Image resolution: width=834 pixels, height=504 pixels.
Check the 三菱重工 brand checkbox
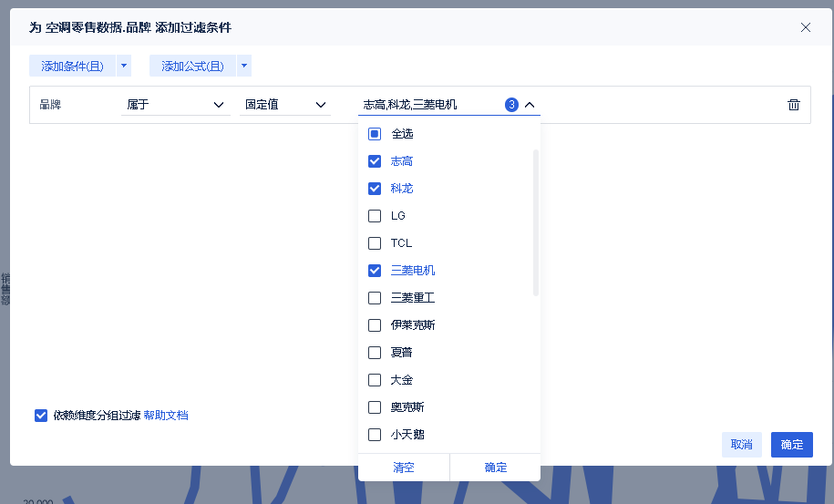tap(375, 298)
